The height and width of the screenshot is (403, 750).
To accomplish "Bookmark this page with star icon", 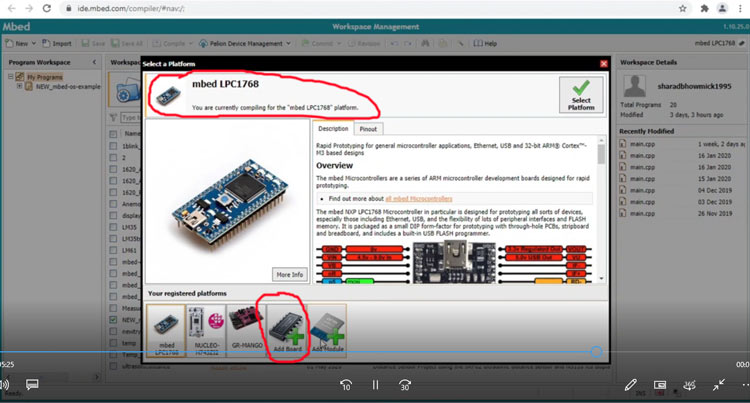I will pos(683,8).
